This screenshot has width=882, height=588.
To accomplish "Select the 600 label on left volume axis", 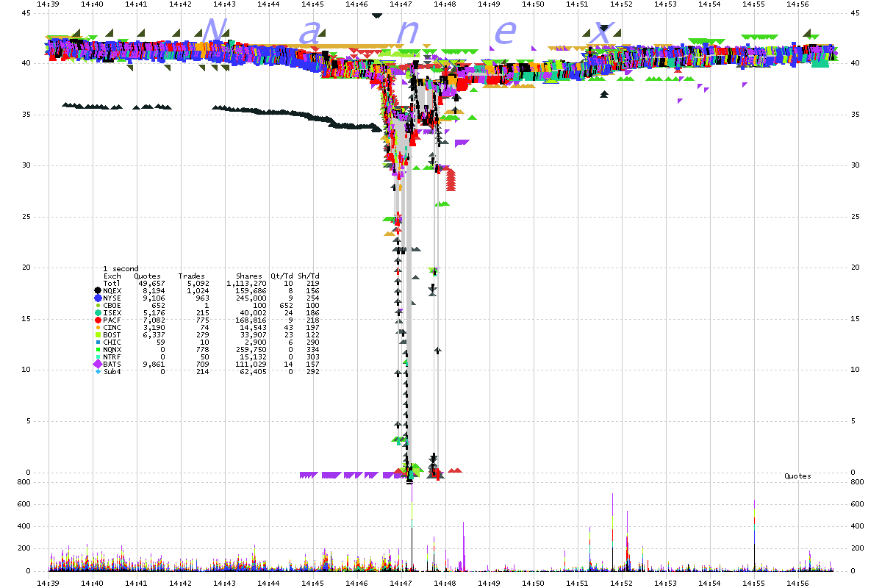I will point(24,504).
